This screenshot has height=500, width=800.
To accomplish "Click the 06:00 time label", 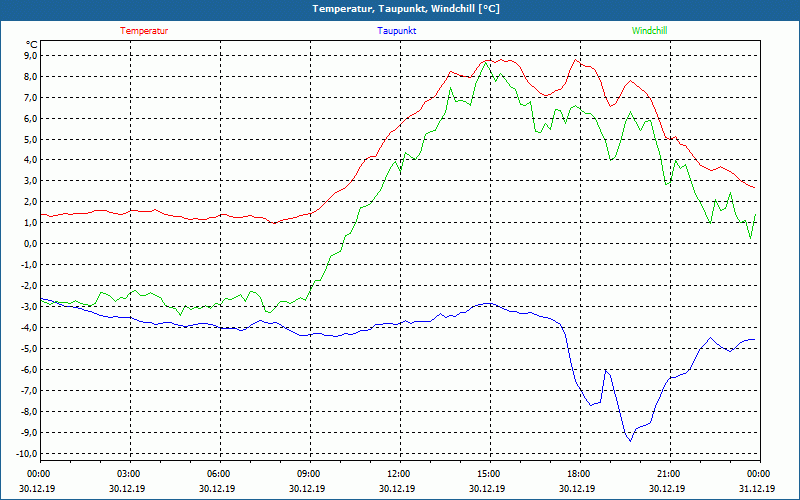I will tap(217, 474).
